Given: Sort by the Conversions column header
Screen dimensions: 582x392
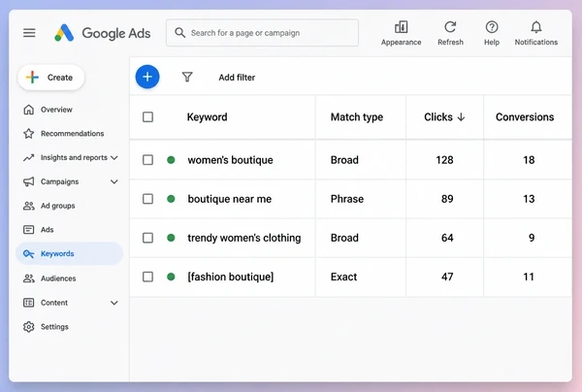Looking at the screenshot, I should click(x=525, y=117).
